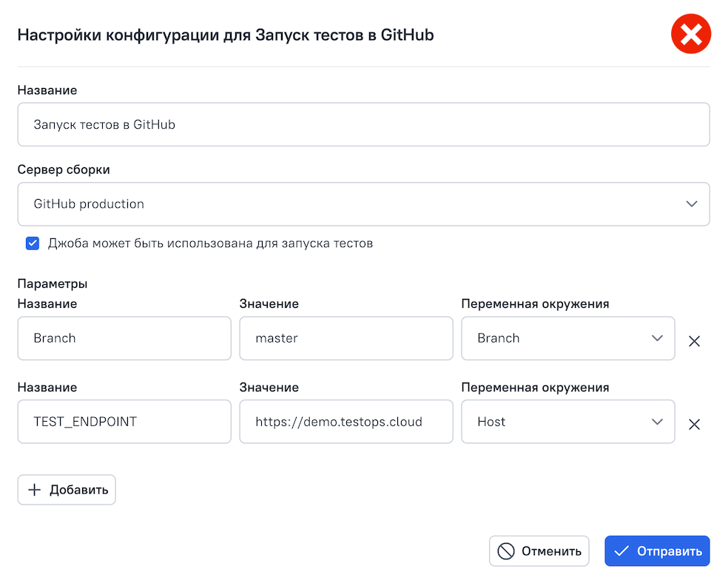Click the chevron arrow in GitHub production field

[691, 204]
